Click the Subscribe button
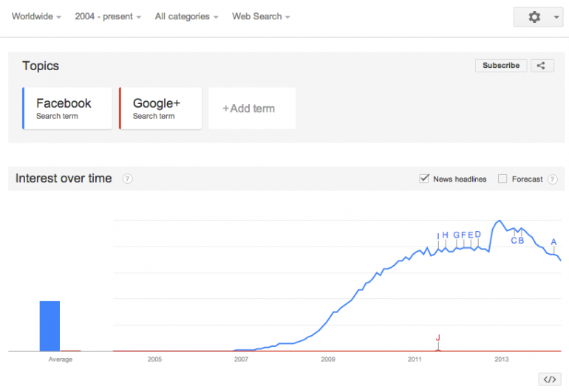569x392 pixels. (x=501, y=66)
